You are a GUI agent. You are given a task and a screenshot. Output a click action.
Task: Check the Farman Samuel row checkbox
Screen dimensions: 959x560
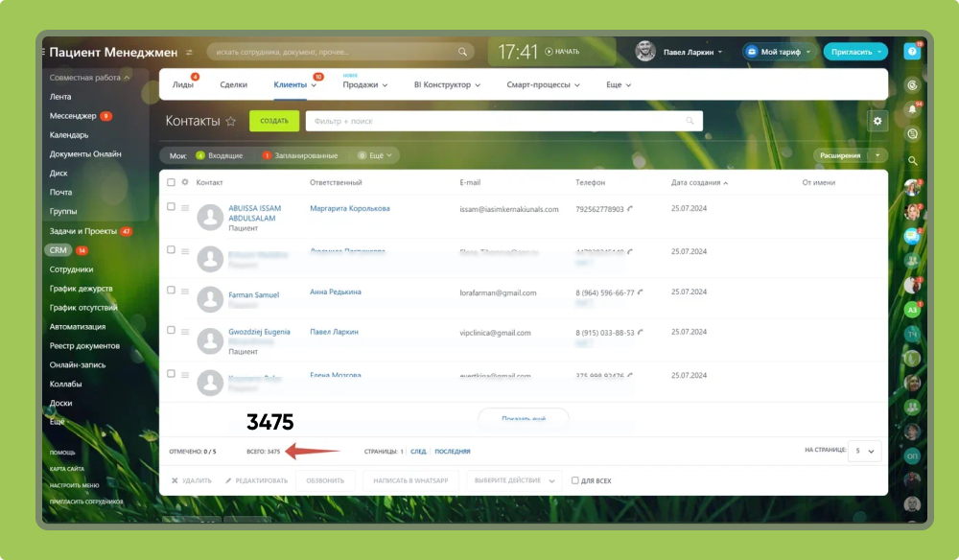[171, 290]
